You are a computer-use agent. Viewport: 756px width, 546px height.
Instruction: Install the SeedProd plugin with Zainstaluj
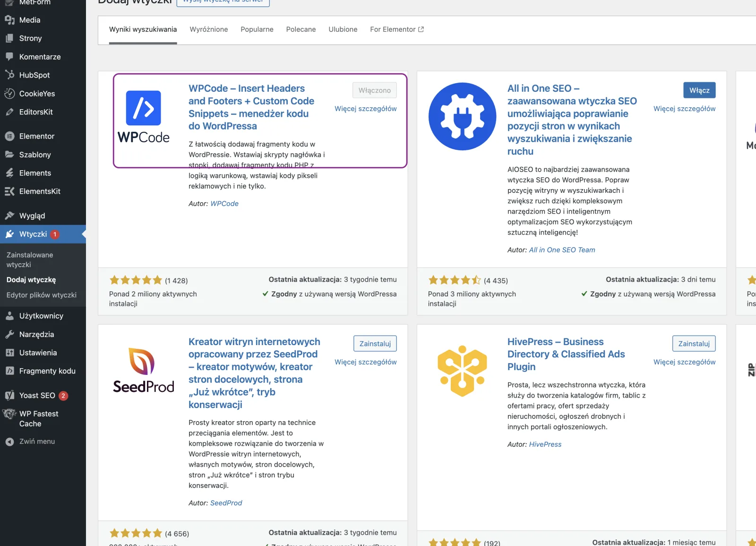tap(375, 344)
